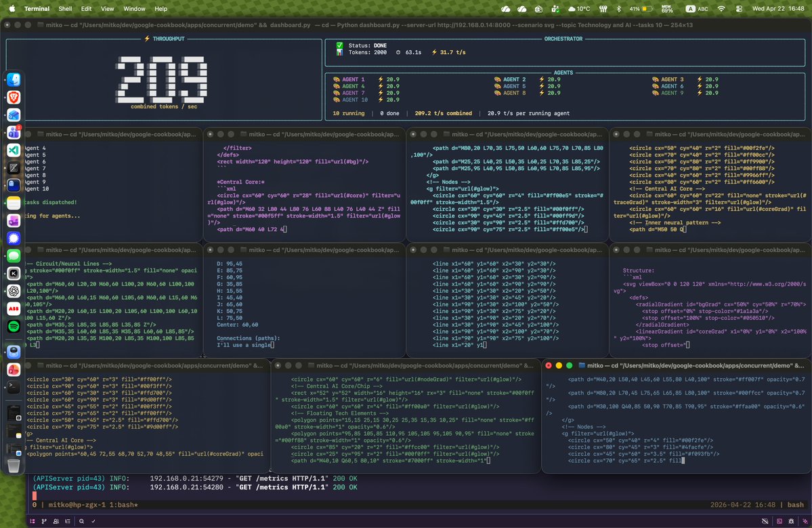
Task: Click the list icon in bottom toolbar
Action: pos(68,521)
